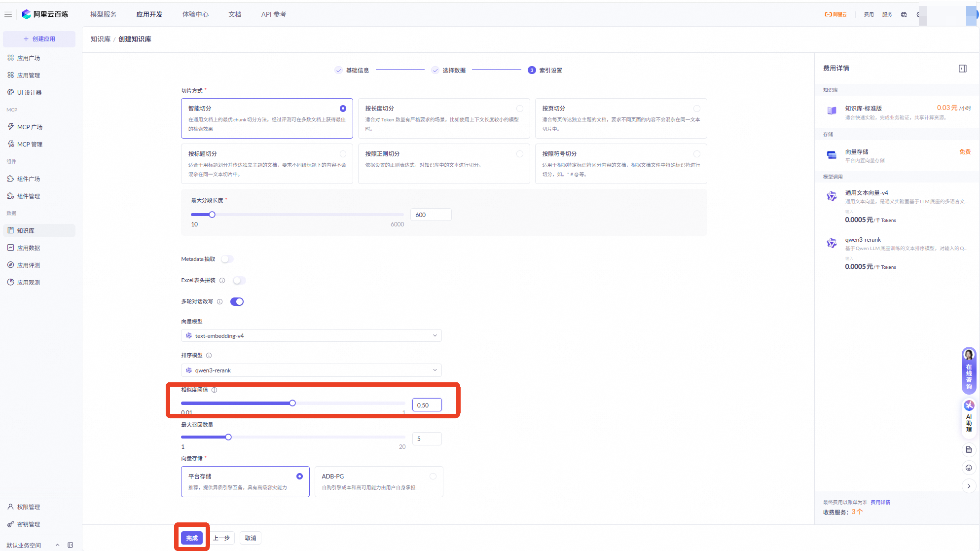Click the globe language icon in header
Image resolution: width=980 pixels, height=551 pixels.
[x=904, y=14]
